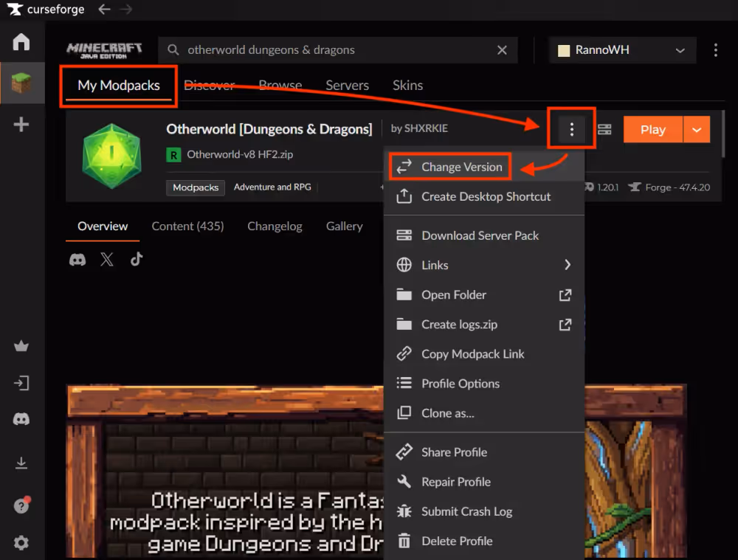Choose Copy Modpack Link
738x560 pixels.
pyautogui.click(x=484, y=354)
